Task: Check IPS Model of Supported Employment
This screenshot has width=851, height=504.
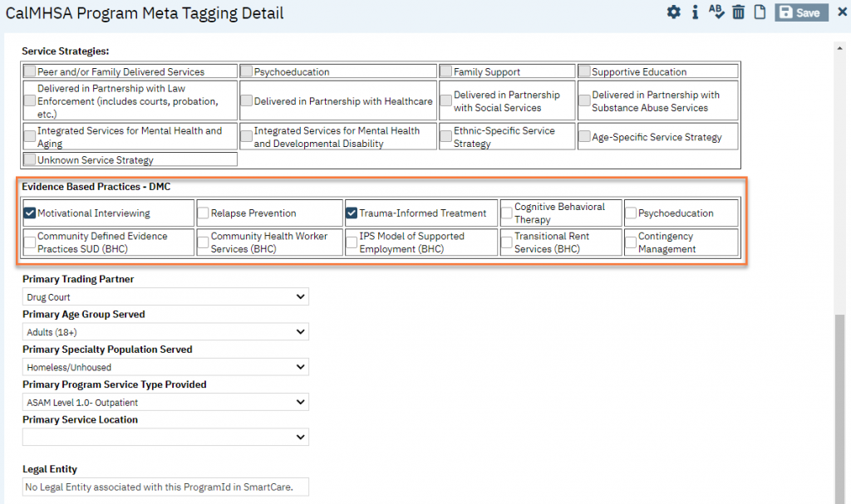Action: pyautogui.click(x=352, y=242)
